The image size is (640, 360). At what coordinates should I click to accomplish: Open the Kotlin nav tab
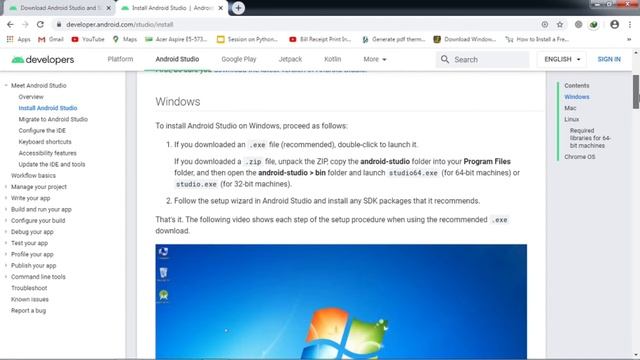(x=332, y=59)
